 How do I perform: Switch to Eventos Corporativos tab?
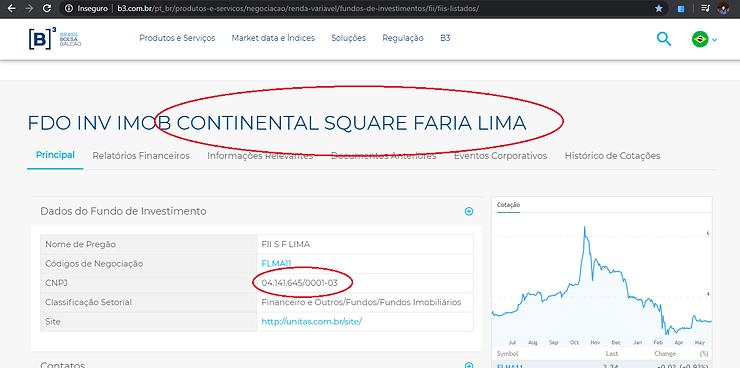point(500,156)
